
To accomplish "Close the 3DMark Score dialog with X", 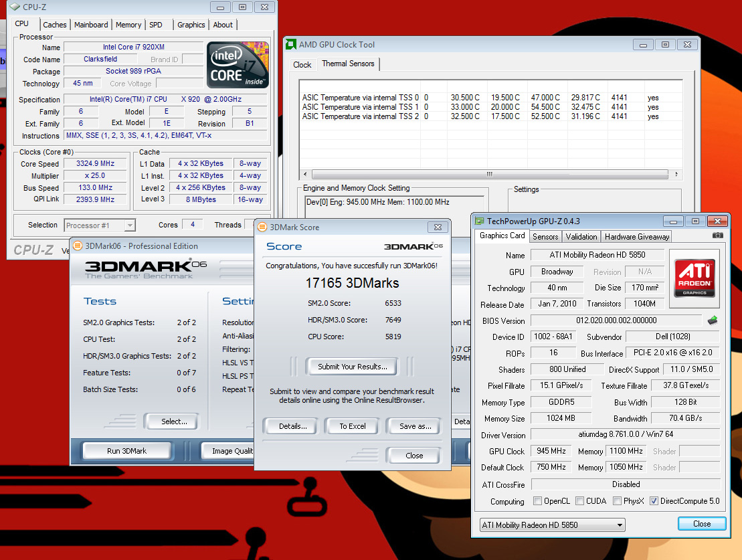I will [438, 227].
